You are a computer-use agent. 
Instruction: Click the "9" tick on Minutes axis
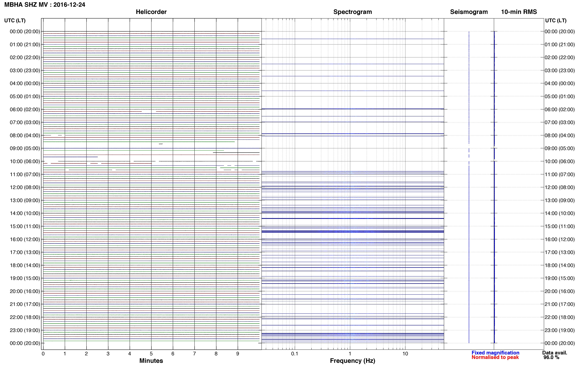click(x=238, y=354)
